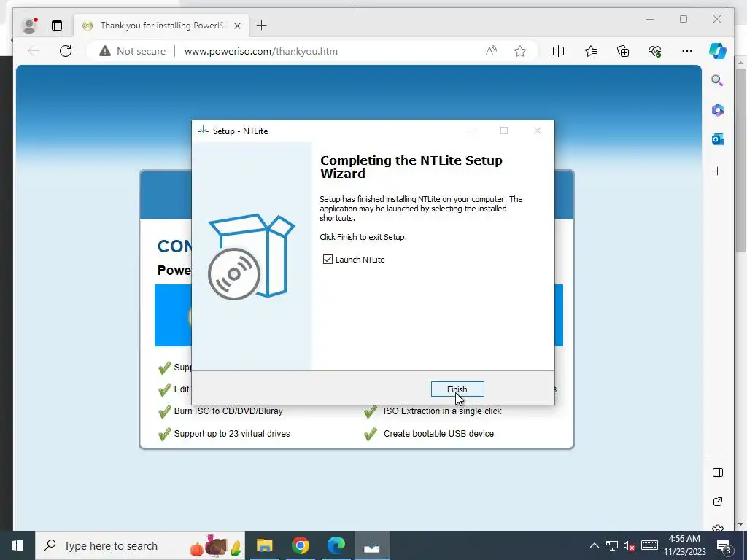Screen dimensions: 747x560
Task: Open the Edge Favorites list
Action: 591,51
